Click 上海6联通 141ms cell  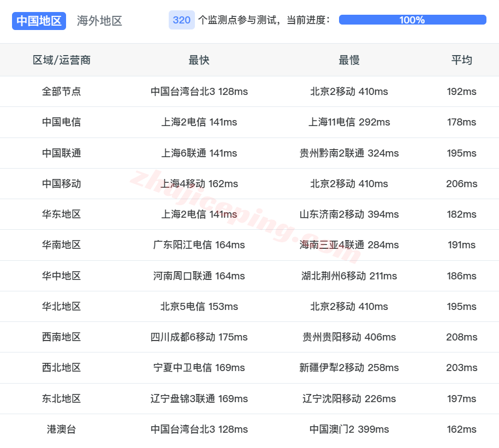pyautogui.click(x=199, y=153)
